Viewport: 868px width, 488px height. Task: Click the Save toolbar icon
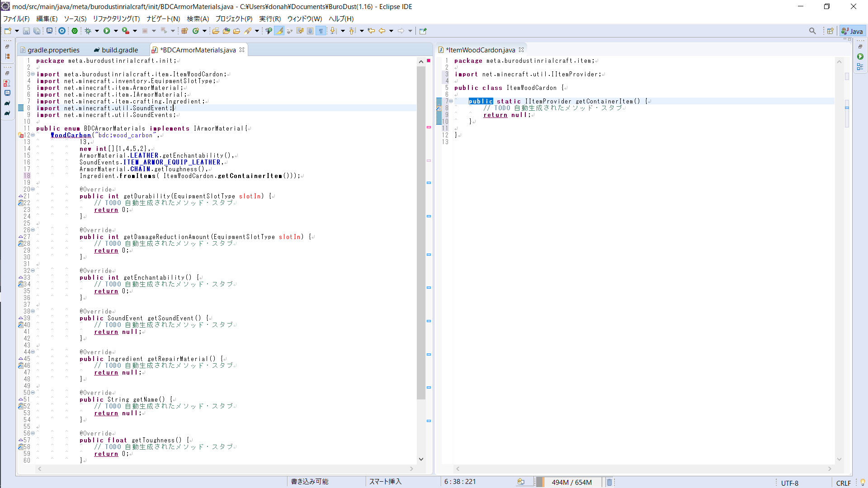pyautogui.click(x=26, y=31)
